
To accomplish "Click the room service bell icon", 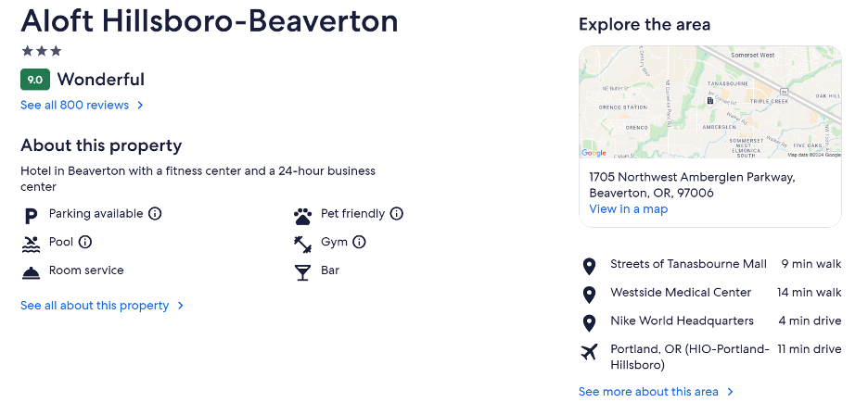I will [31, 272].
